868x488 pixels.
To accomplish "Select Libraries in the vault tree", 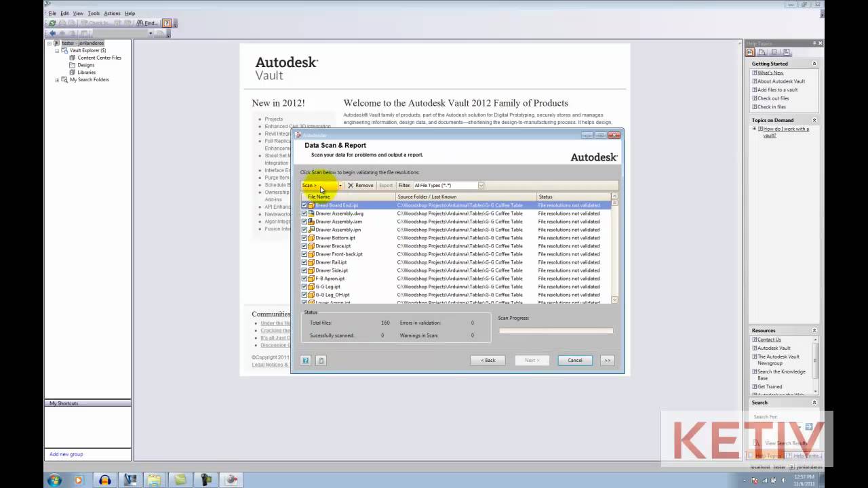I will (86, 73).
